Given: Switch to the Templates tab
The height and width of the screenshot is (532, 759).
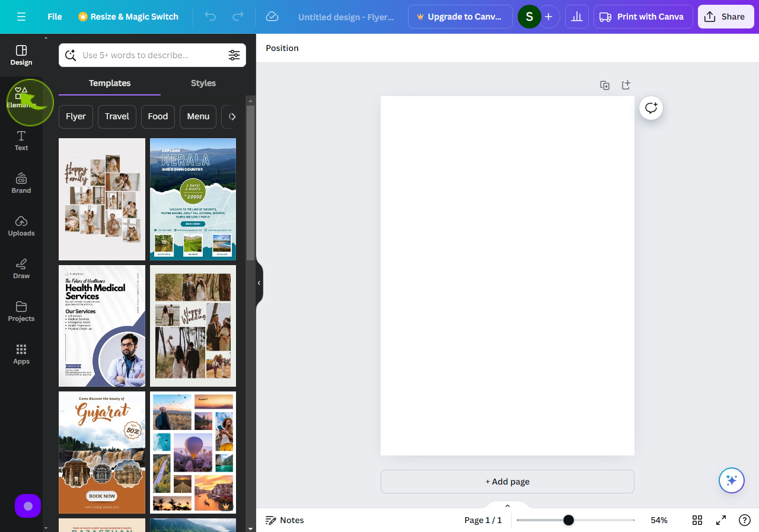Looking at the screenshot, I should click(110, 83).
